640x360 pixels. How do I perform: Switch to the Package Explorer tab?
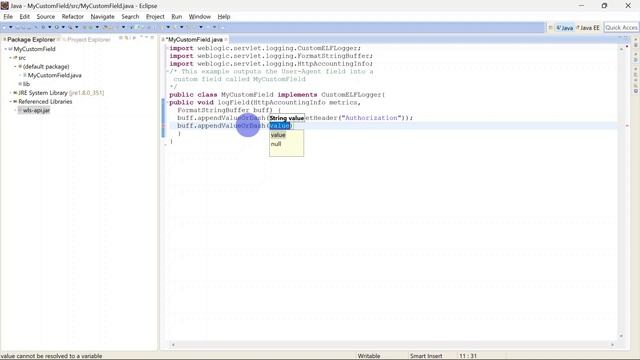pos(31,40)
